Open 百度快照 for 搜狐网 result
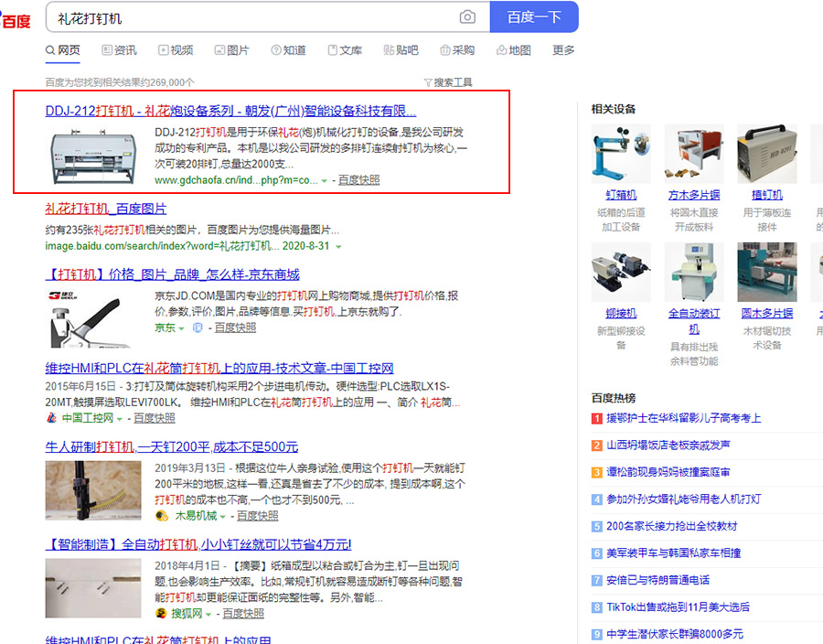This screenshot has height=644, width=823. click(x=243, y=614)
